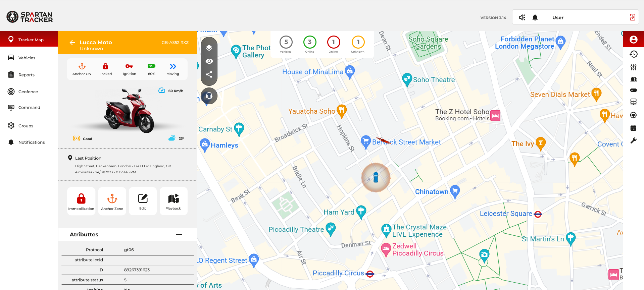Toggle Immobilization lock button
The height and width of the screenshot is (290, 644).
click(81, 201)
